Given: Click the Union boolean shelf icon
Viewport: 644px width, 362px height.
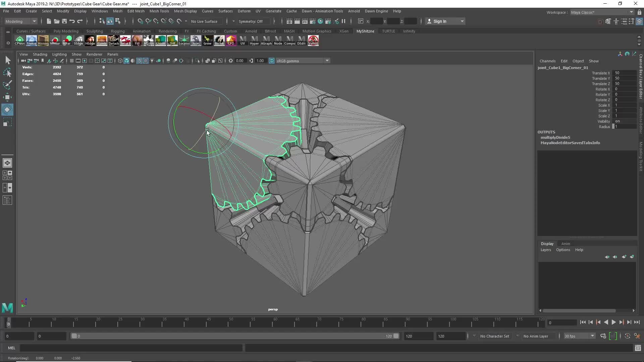Looking at the screenshot, I should [160, 40].
